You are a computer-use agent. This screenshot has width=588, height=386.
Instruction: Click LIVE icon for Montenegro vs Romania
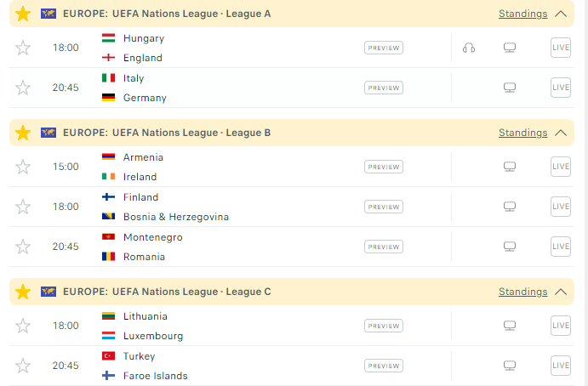coord(561,247)
